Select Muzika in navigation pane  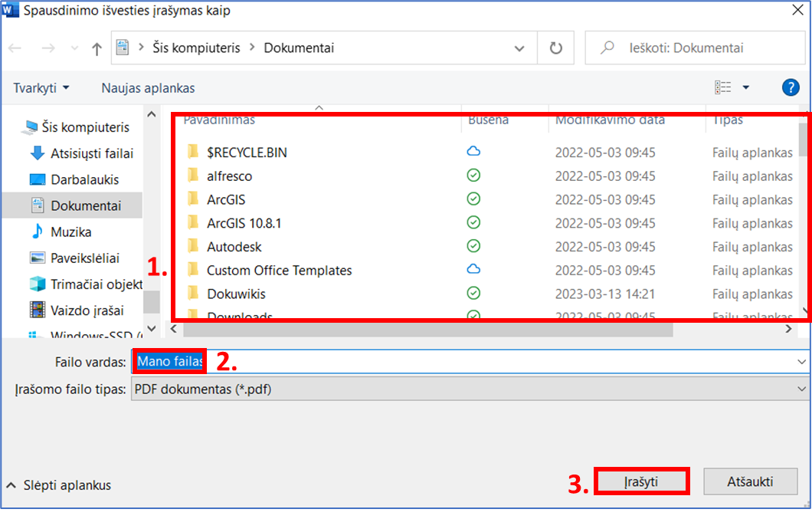[x=70, y=232]
